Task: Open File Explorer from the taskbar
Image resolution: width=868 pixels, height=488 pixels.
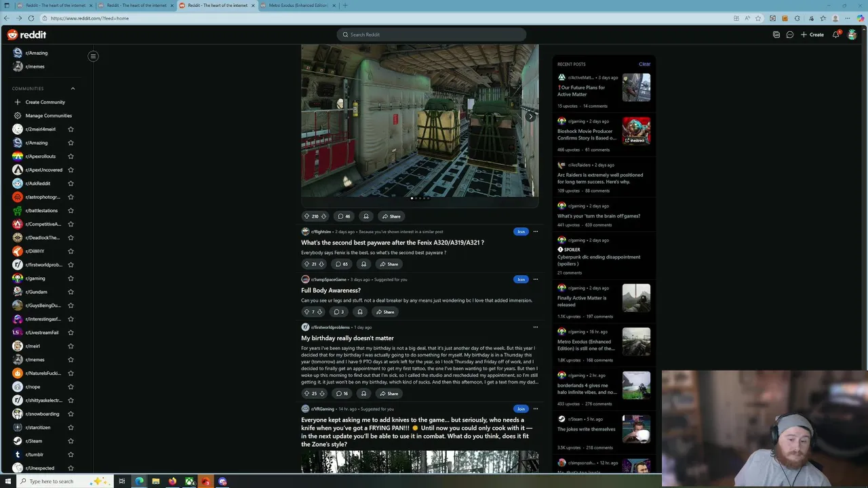Action: (x=156, y=481)
